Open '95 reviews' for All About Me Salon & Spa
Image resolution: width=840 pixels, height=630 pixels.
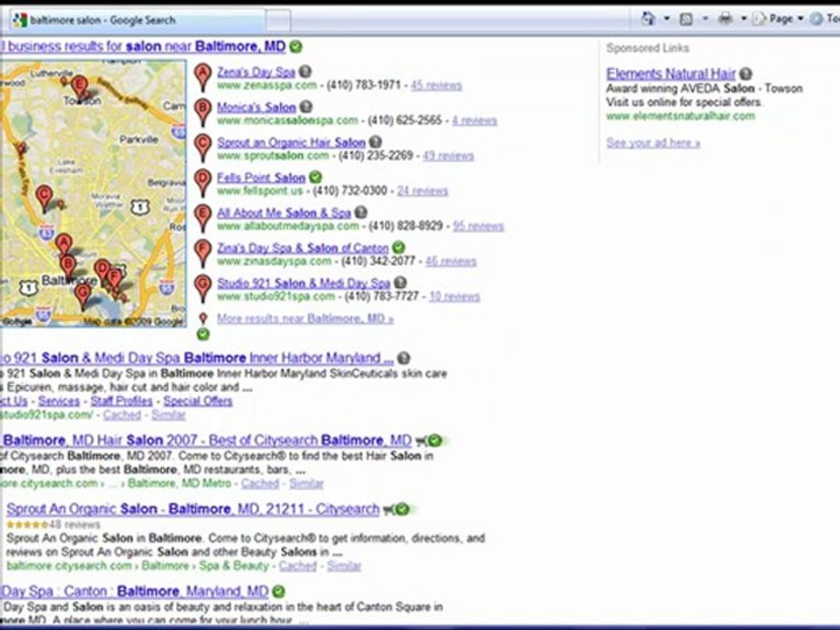point(479,226)
